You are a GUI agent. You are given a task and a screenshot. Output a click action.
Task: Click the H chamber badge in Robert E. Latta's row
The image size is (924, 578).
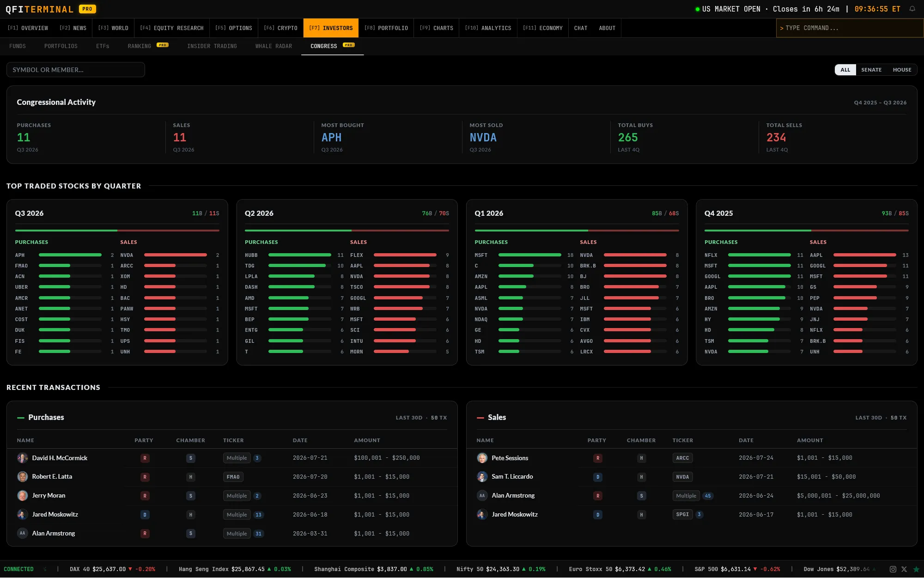pos(191,477)
